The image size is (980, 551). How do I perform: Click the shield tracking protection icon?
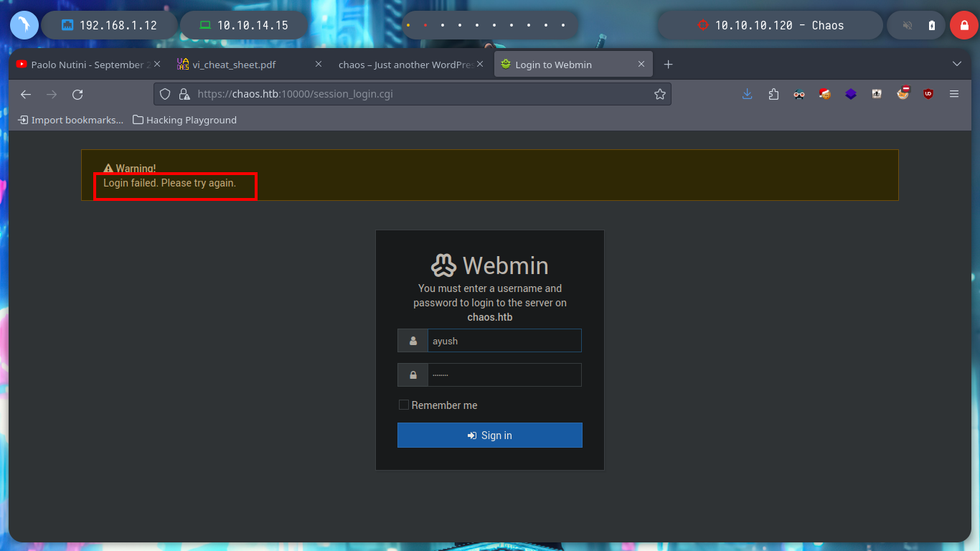165,94
